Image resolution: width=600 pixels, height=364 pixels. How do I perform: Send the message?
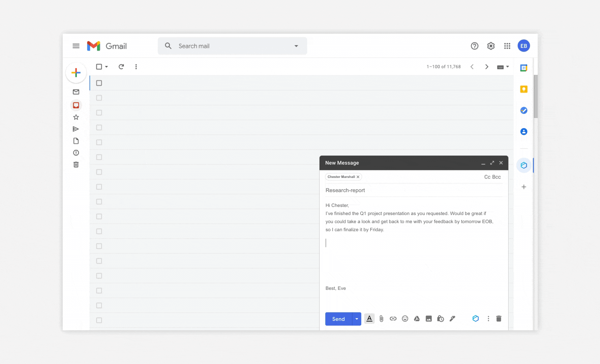coord(338,319)
